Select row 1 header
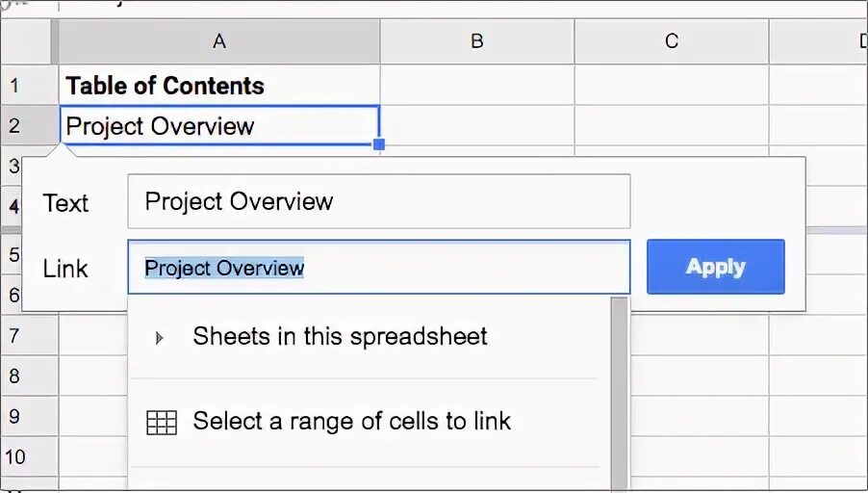Viewport: 868px width, 493px height. (14, 86)
